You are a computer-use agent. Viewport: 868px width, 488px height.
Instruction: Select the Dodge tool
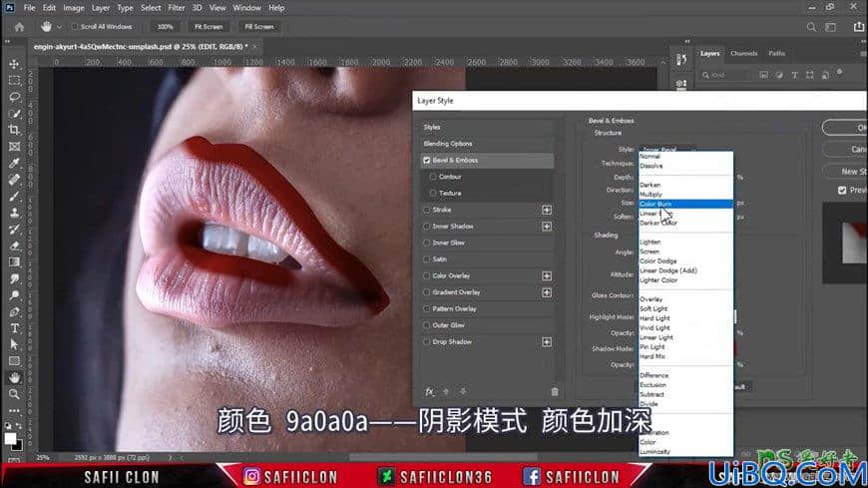(14, 295)
